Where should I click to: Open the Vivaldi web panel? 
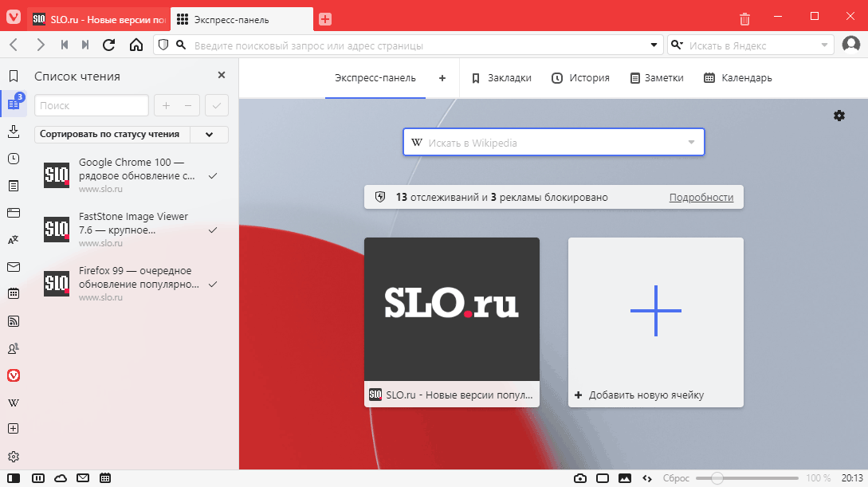(14, 375)
